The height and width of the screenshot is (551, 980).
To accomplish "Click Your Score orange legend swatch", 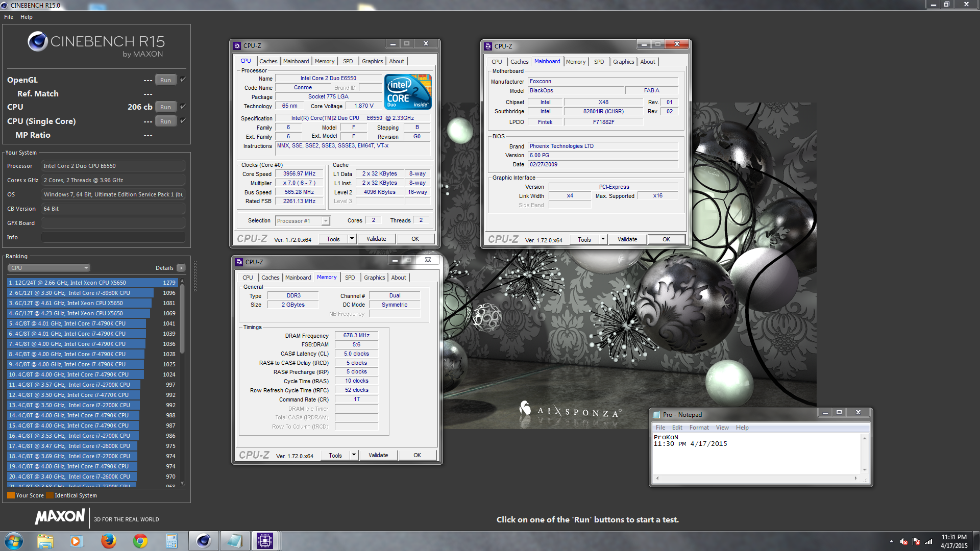I will click(11, 495).
